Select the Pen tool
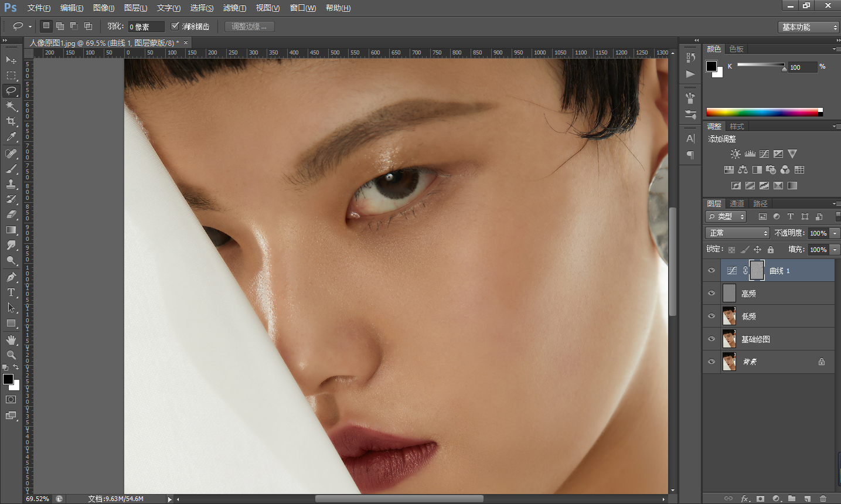Screen dimensions: 841x504 point(11,277)
